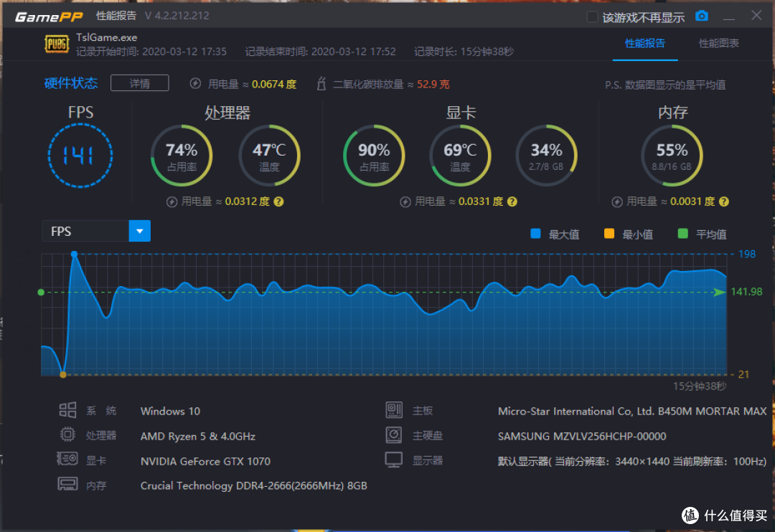Click the average FPS green dot marker
775x532 pixels.
(x=41, y=293)
